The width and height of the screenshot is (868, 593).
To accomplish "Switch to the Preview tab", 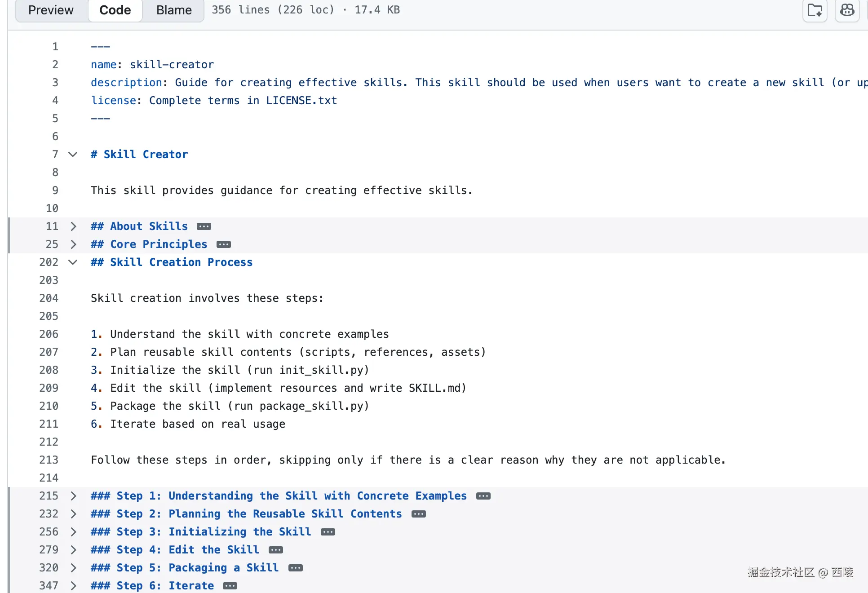I will click(51, 10).
